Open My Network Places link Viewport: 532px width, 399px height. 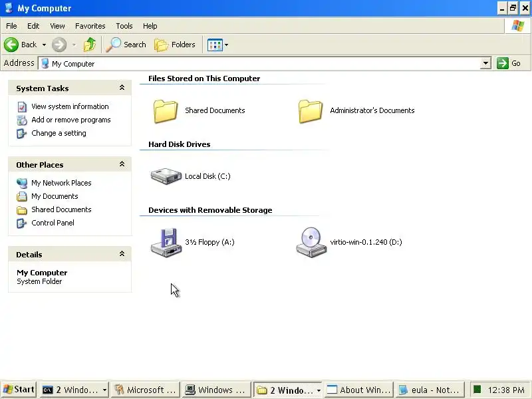point(61,183)
